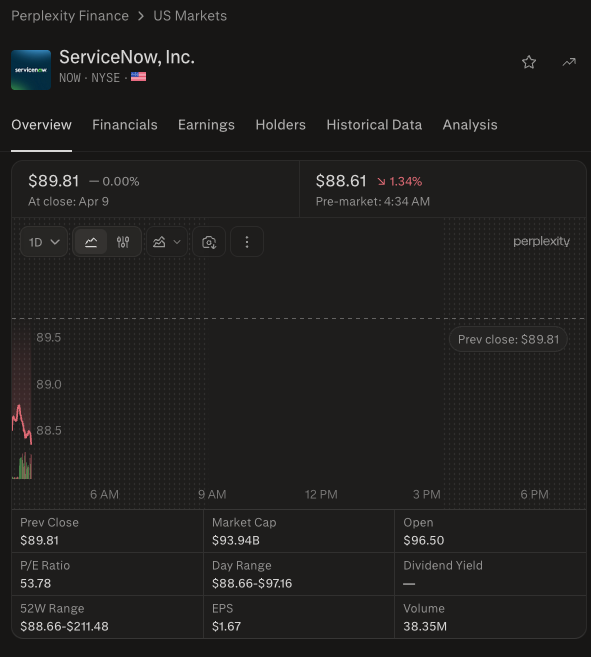Open the Holders tab
The width and height of the screenshot is (591, 657).
point(280,125)
